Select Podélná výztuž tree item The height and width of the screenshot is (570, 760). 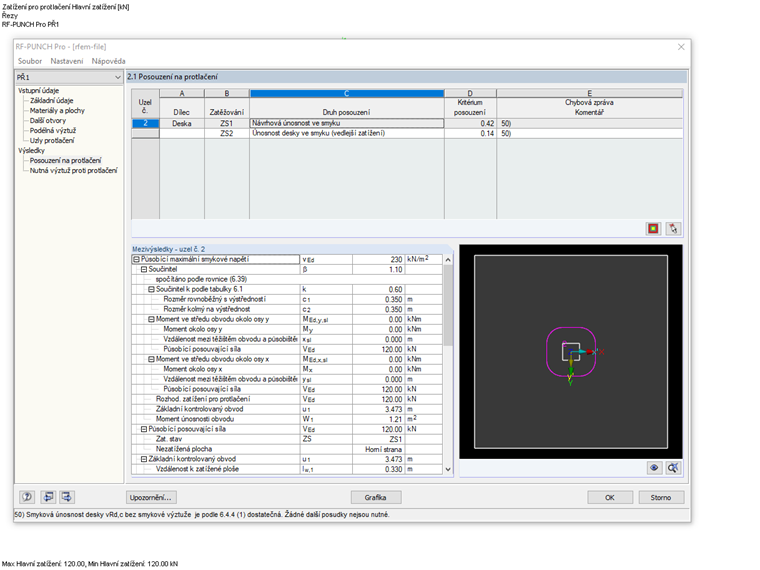click(x=53, y=130)
